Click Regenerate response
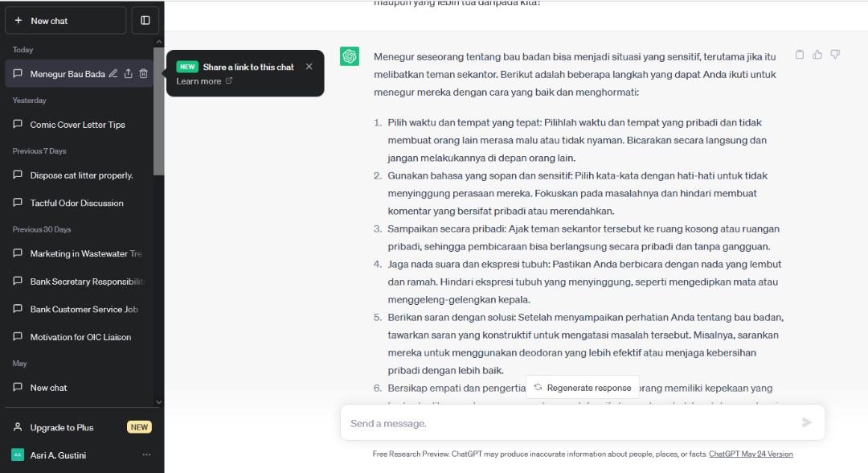868x473 pixels. click(583, 388)
